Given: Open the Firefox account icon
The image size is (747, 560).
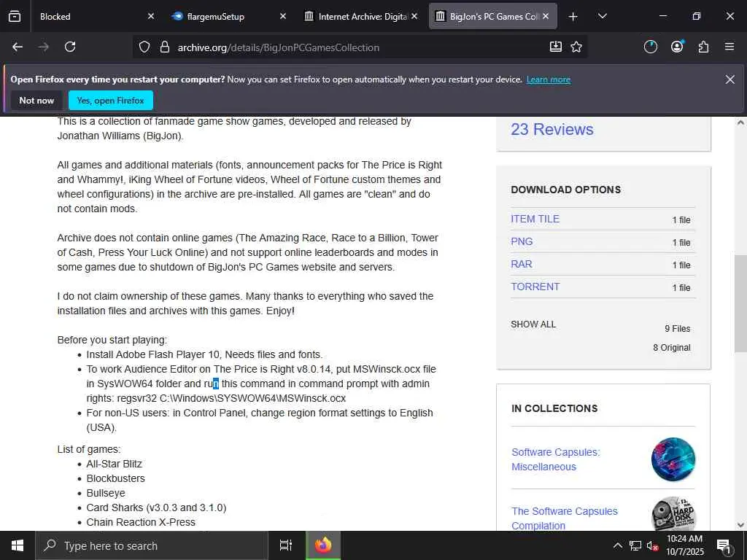Looking at the screenshot, I should point(677,47).
